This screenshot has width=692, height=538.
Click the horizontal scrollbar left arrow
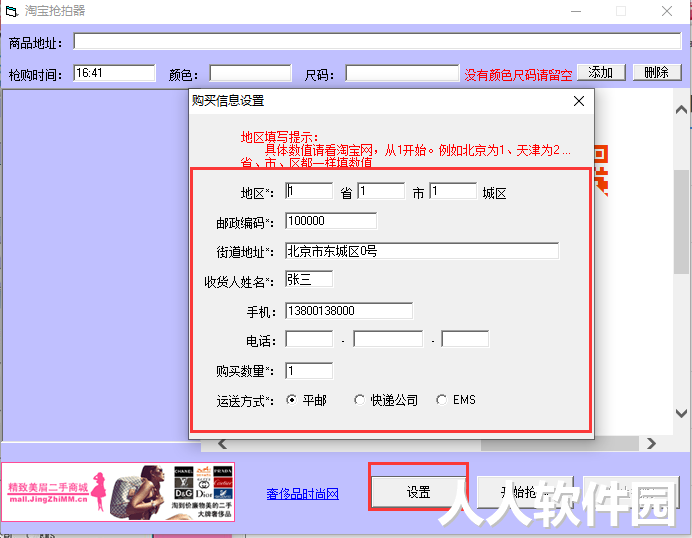click(x=222, y=444)
